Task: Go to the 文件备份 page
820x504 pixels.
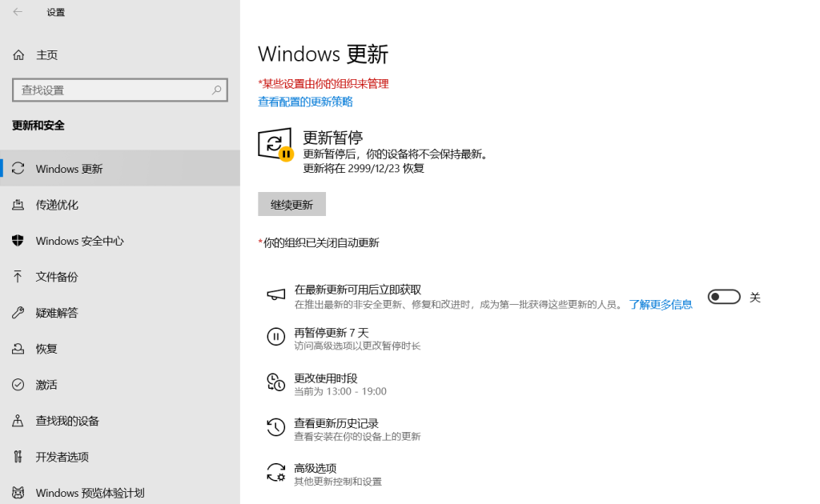Action: pyautogui.click(x=120, y=276)
